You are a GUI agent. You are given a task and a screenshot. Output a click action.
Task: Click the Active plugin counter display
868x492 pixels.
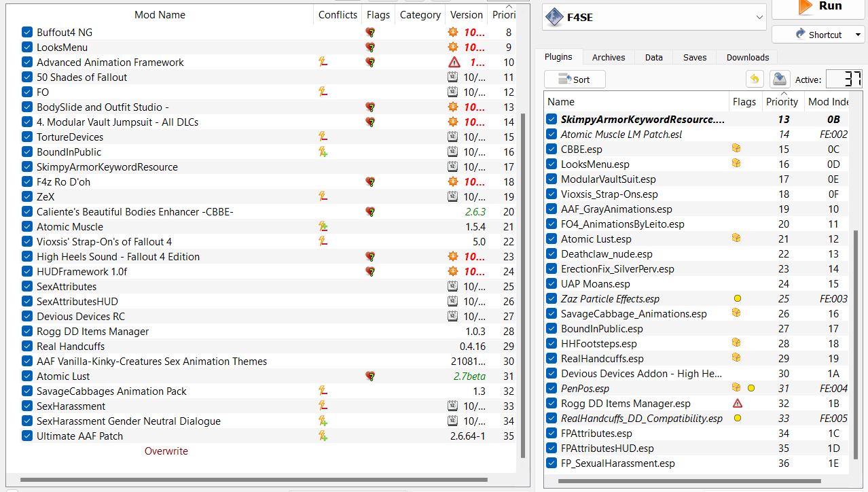click(x=844, y=80)
